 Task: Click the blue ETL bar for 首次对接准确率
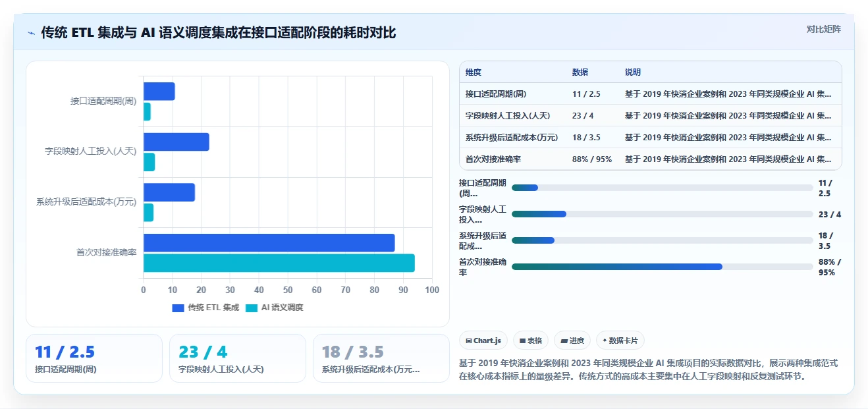point(269,242)
